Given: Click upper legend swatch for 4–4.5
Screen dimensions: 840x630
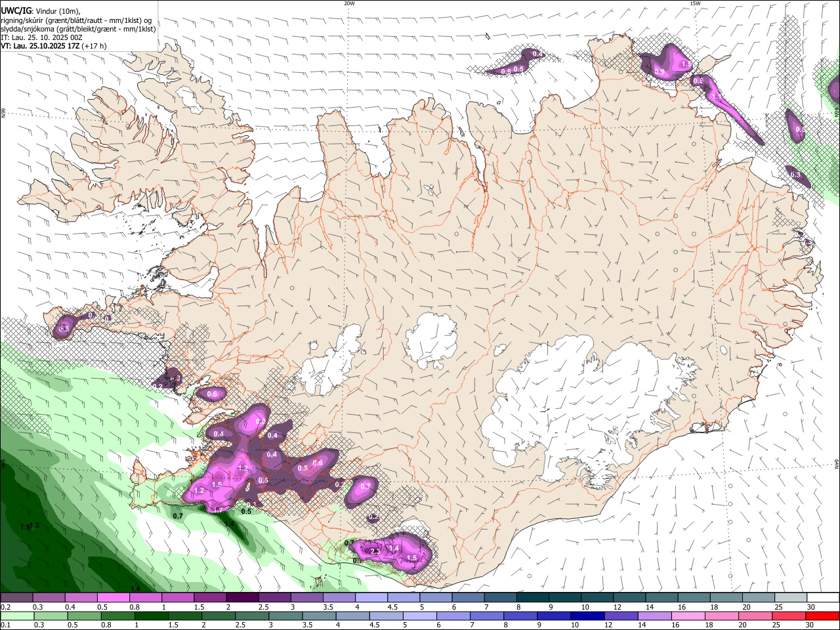Looking at the screenshot, I should tap(371, 598).
